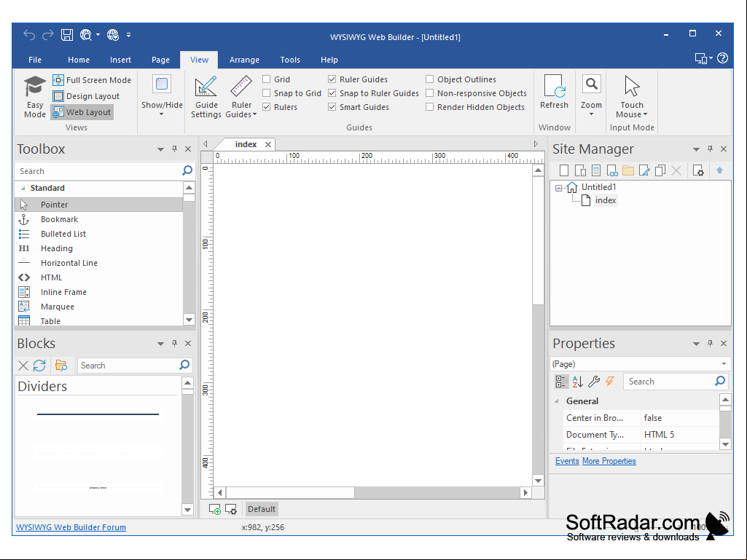
Task: Open page properties with the page gear icon
Action: click(x=698, y=170)
